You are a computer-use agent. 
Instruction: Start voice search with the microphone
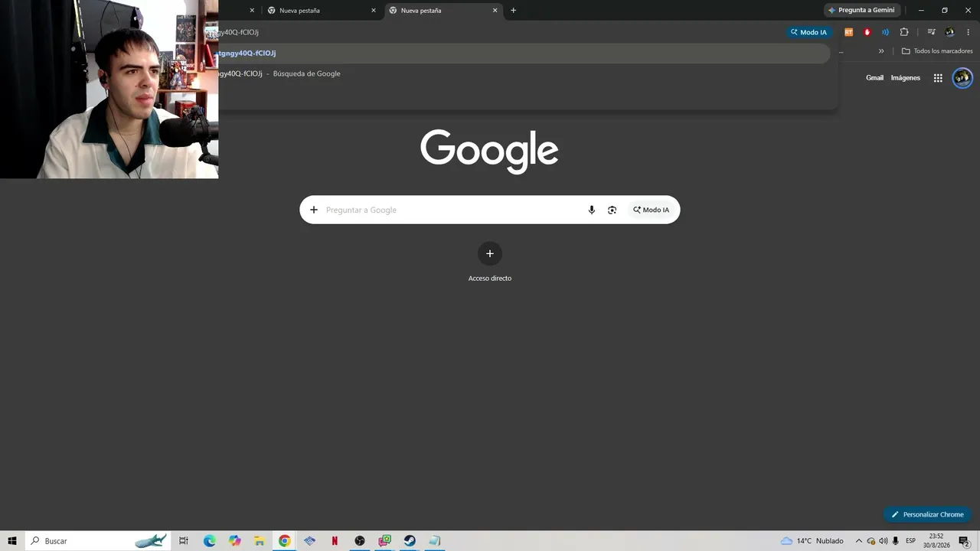point(591,210)
